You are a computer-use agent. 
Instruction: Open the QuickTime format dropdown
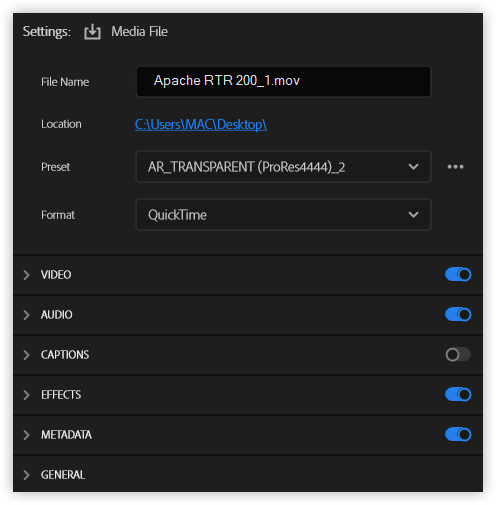click(x=283, y=215)
